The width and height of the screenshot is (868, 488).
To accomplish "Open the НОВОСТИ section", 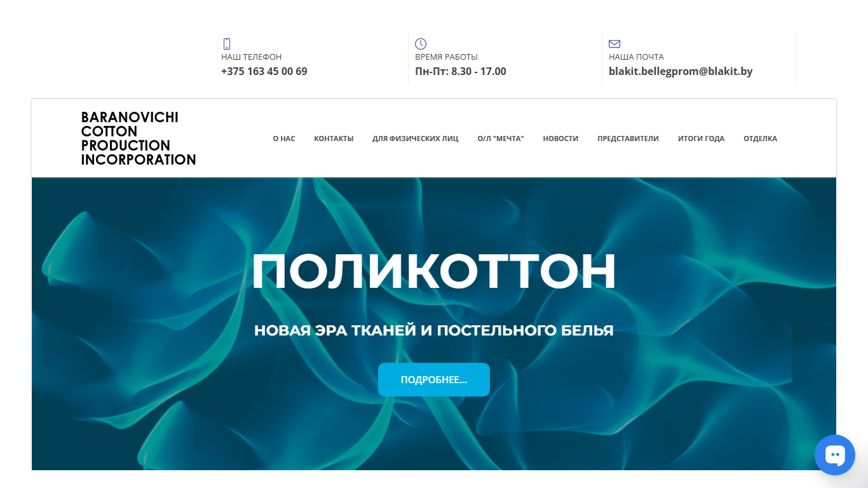I will [560, 139].
